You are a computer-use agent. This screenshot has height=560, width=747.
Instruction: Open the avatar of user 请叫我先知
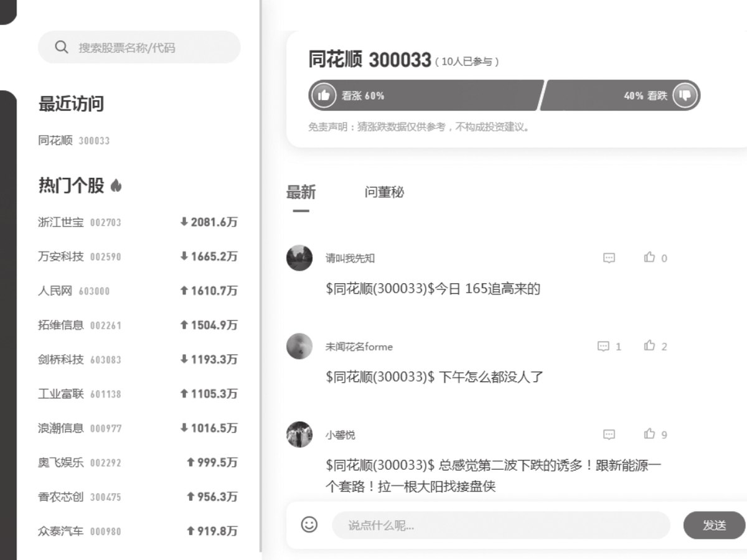pos(299,258)
